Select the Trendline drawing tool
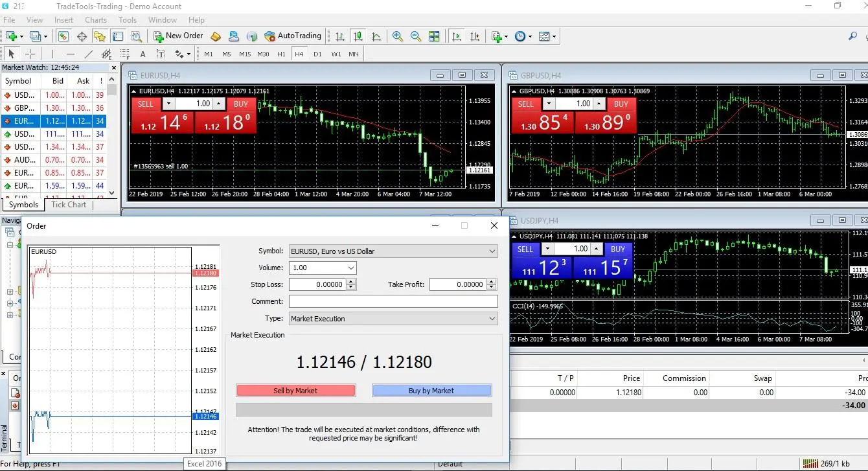This screenshot has width=868, height=471. [x=89, y=54]
